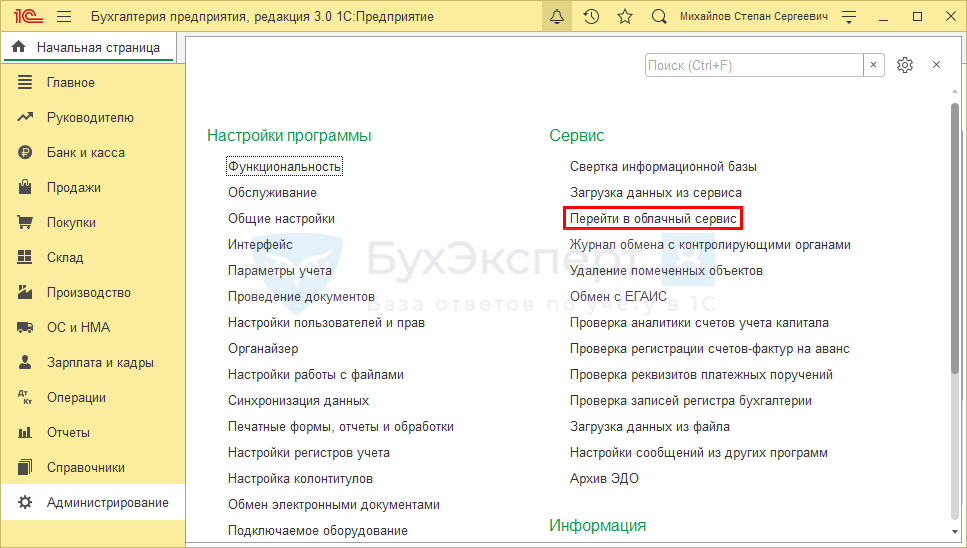
Task: Click Перейти в облачный сервис
Action: tap(653, 218)
